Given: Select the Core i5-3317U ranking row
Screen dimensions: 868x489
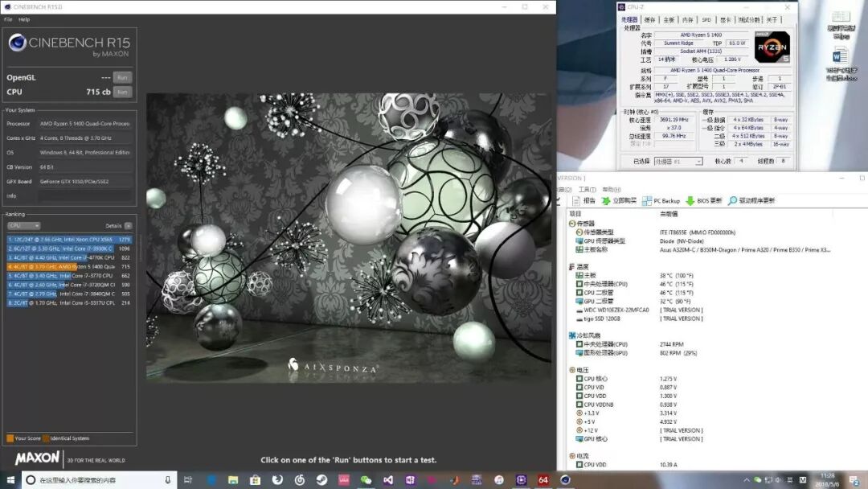Looking at the screenshot, I should click(x=69, y=303).
